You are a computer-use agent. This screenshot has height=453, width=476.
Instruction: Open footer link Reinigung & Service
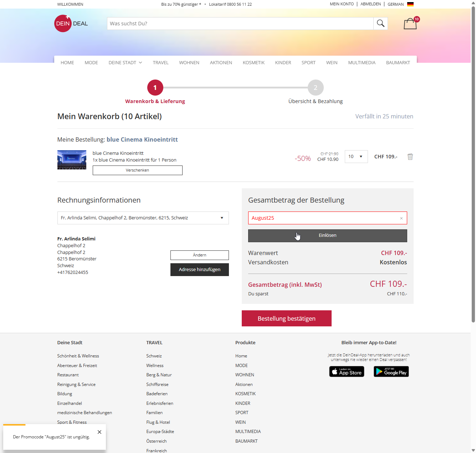(76, 385)
